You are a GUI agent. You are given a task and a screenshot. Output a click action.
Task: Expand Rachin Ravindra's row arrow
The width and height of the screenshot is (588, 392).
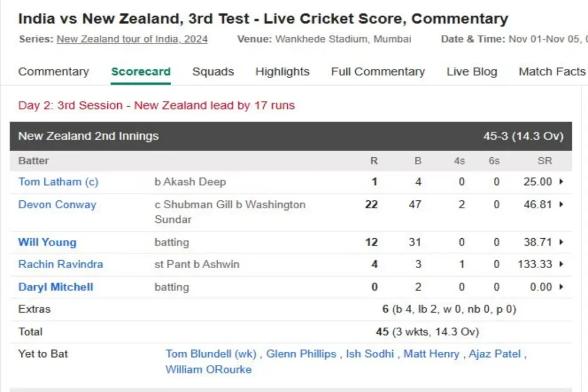point(562,264)
